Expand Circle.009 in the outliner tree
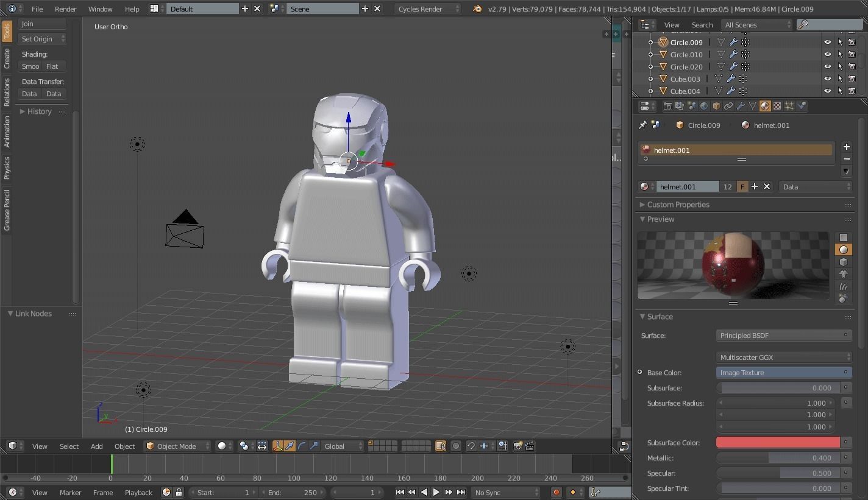 (650, 42)
